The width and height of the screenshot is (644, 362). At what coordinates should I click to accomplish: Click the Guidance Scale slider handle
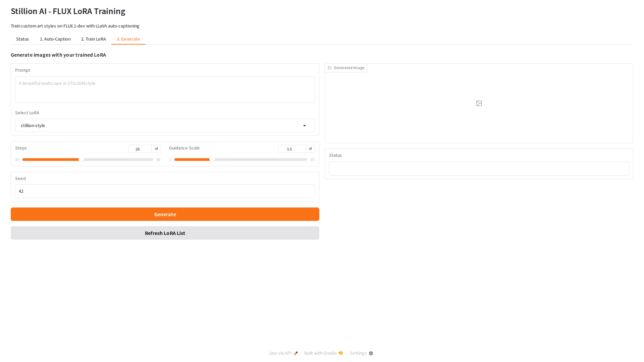pyautogui.click(x=212, y=160)
